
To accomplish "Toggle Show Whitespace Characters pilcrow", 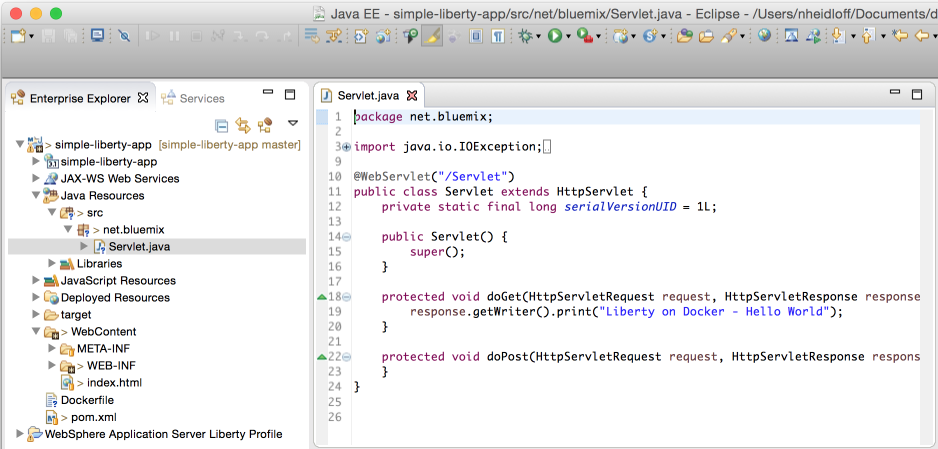I will point(497,36).
